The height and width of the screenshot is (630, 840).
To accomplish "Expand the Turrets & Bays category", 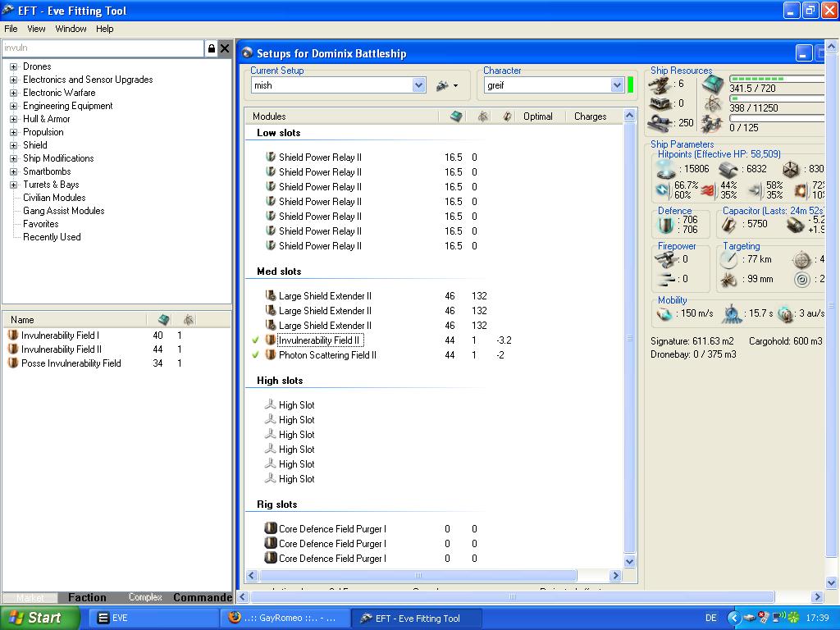I will coord(14,185).
